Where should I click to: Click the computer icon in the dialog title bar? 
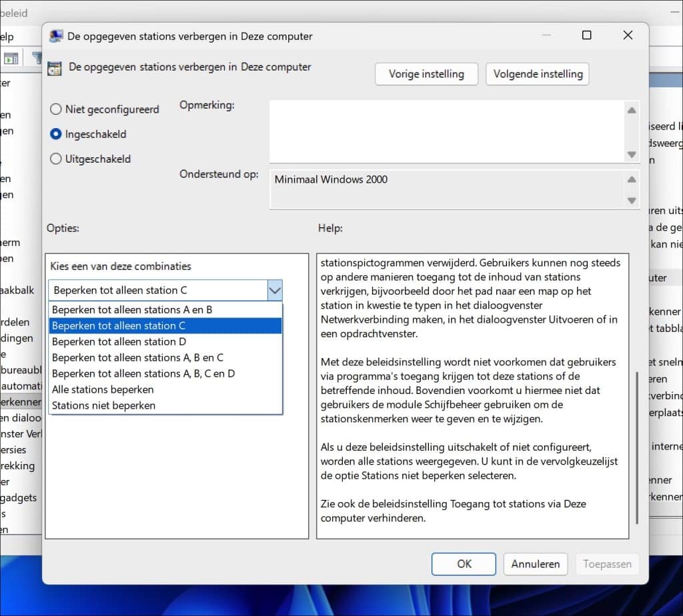(x=57, y=35)
